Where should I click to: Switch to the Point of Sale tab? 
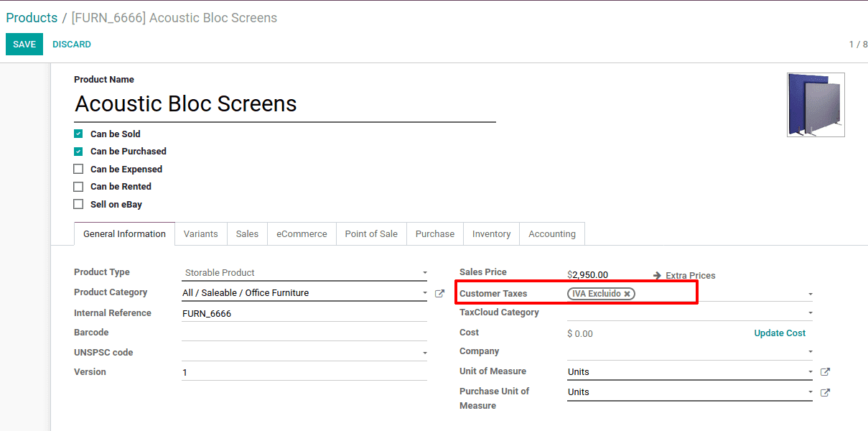(371, 234)
